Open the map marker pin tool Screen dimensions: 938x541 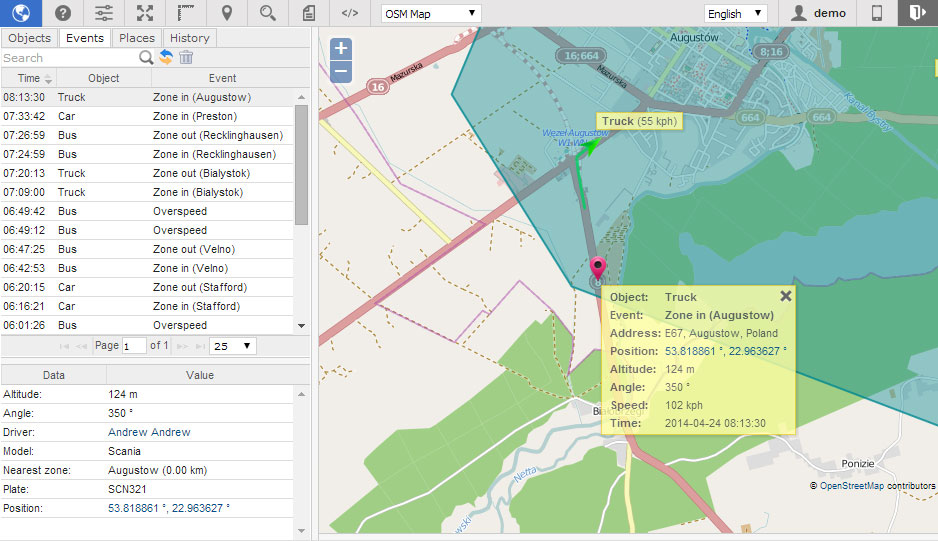(x=227, y=13)
